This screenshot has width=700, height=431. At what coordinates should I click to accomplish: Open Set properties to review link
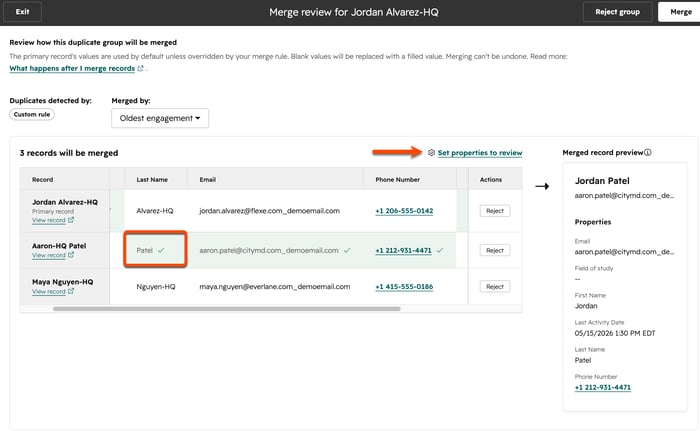(479, 153)
